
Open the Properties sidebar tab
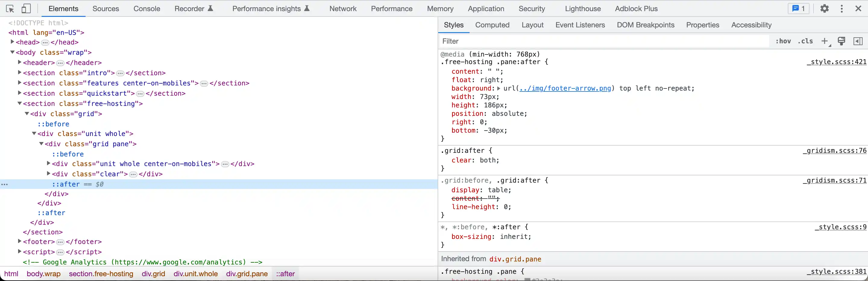pos(703,25)
